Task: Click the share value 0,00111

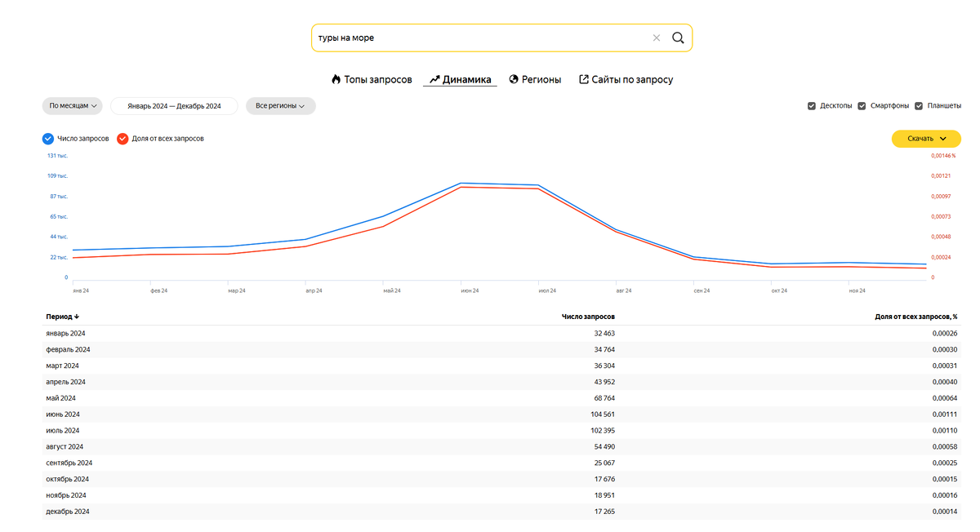Action: pos(945,415)
